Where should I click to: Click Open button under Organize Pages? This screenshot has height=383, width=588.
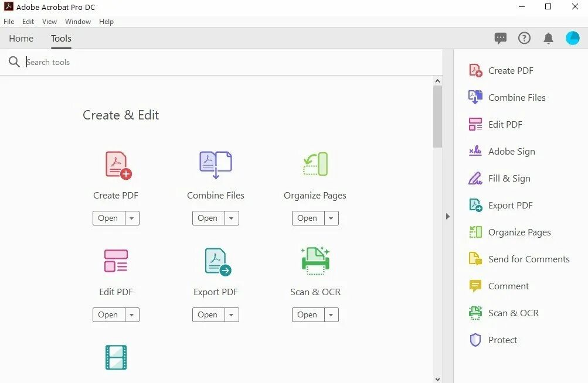308,218
